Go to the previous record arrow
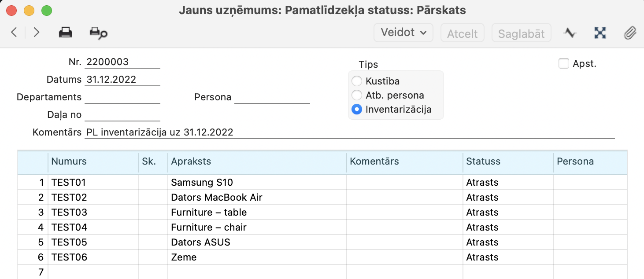The width and height of the screenshot is (644, 279). 14,33
